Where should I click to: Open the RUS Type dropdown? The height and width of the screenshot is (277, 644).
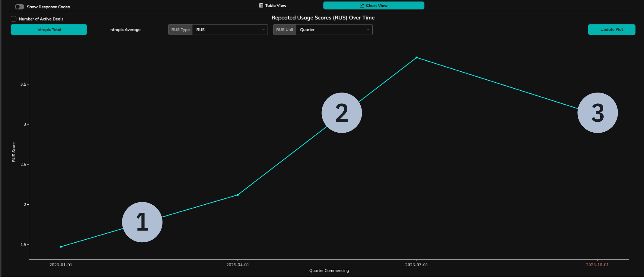click(x=230, y=30)
